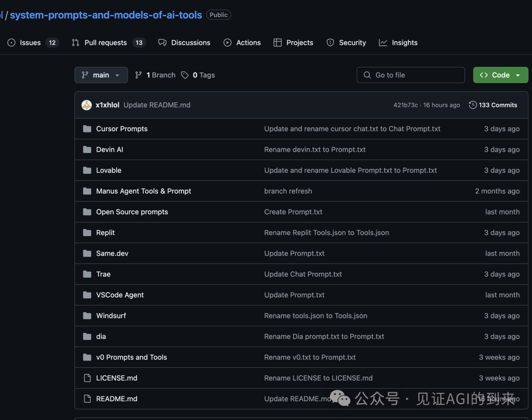Open the Devin AI folder
This screenshot has width=532, height=420.
point(109,150)
